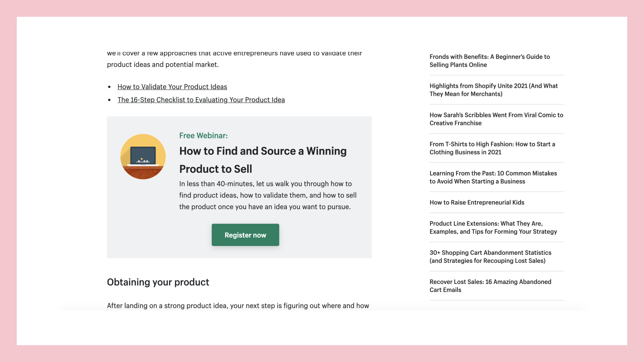Open 30+ Shopping Cart Abandonment Statistics article
The image size is (644, 362).
click(490, 257)
